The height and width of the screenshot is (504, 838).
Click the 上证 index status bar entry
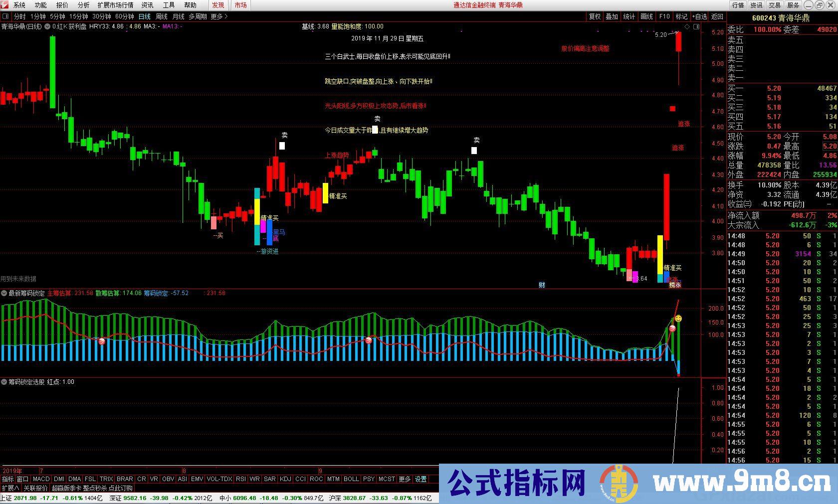[x=7, y=498]
